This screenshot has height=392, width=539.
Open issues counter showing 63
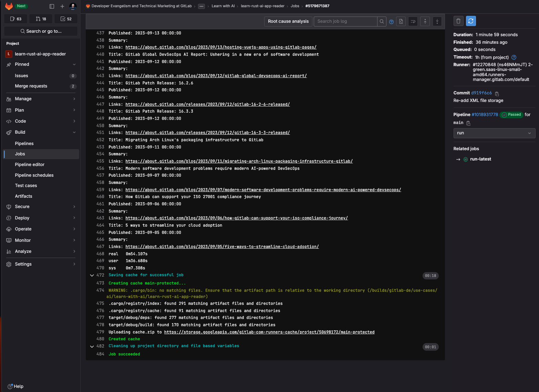click(15, 19)
